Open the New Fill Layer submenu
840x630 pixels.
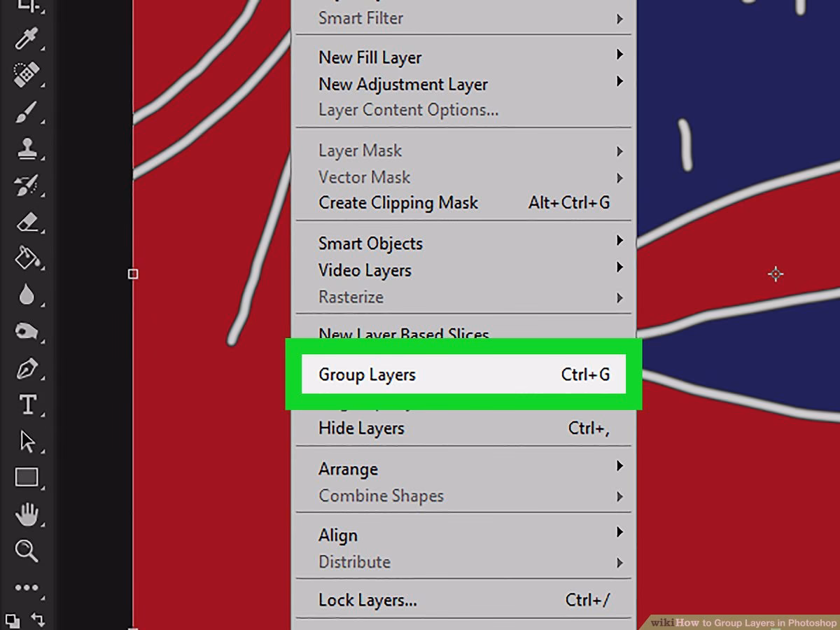pos(370,57)
